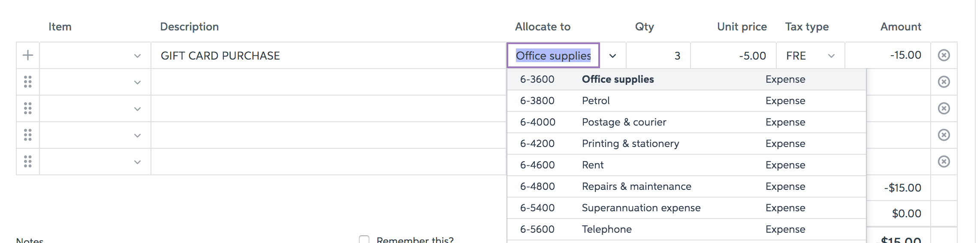Remove the GIFT CARD PURCHASE line row
The image size is (980, 243).
944,55
